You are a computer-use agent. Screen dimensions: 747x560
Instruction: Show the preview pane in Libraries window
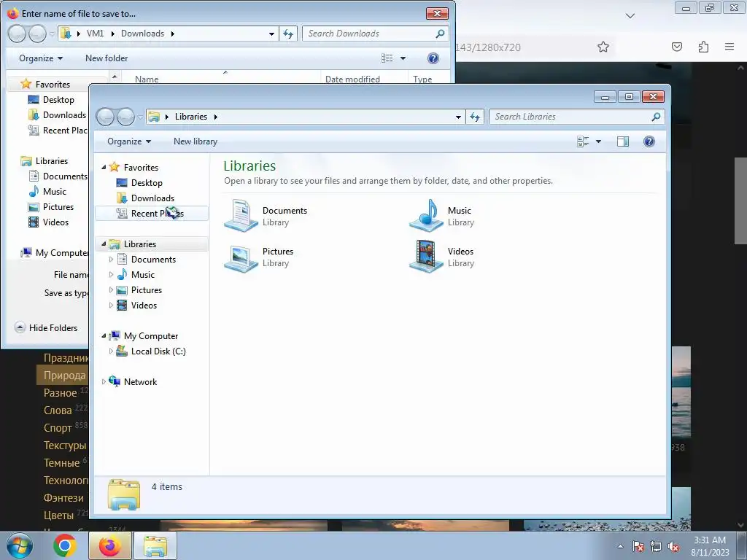(x=623, y=141)
